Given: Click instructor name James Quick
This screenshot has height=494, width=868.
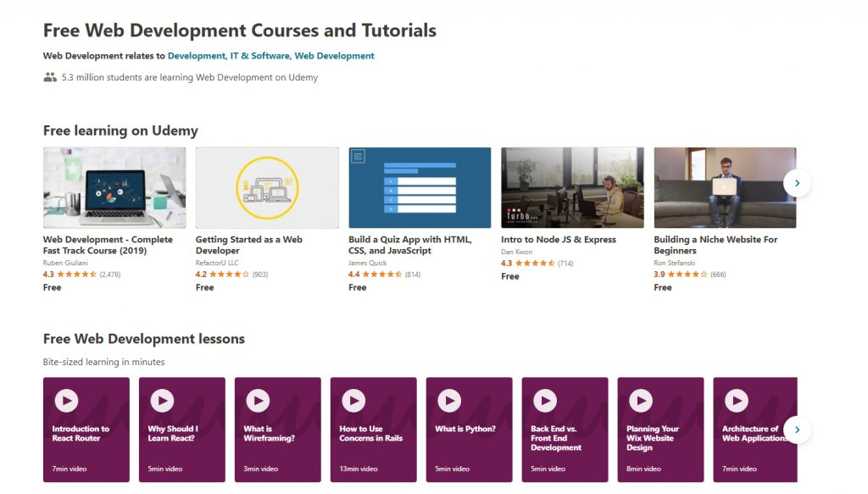Looking at the screenshot, I should [x=368, y=264].
